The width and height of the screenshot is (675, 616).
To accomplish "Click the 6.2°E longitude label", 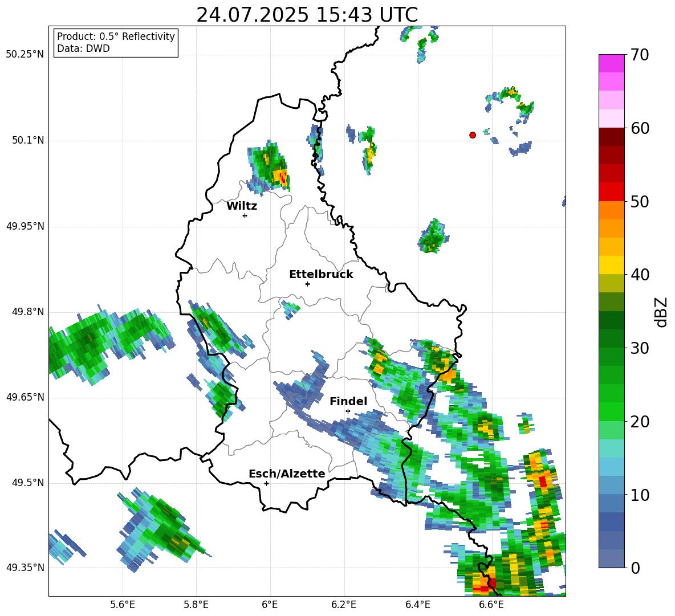I will pyautogui.click(x=344, y=605).
